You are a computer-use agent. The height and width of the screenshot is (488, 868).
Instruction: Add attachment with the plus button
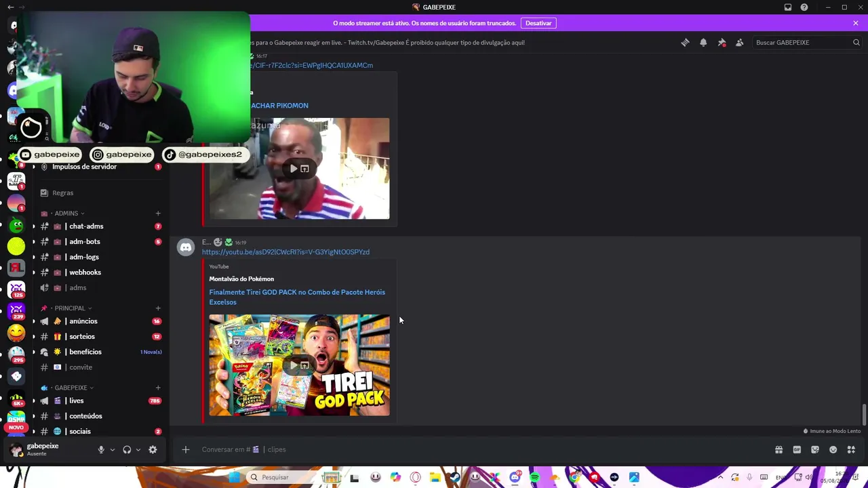(185, 449)
